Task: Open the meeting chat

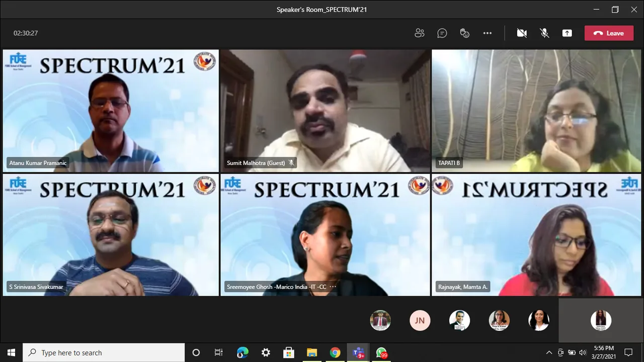Action: click(x=442, y=33)
